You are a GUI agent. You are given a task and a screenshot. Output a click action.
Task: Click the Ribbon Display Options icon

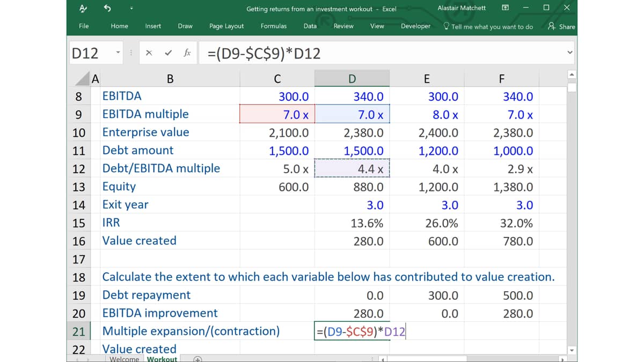[x=505, y=8]
